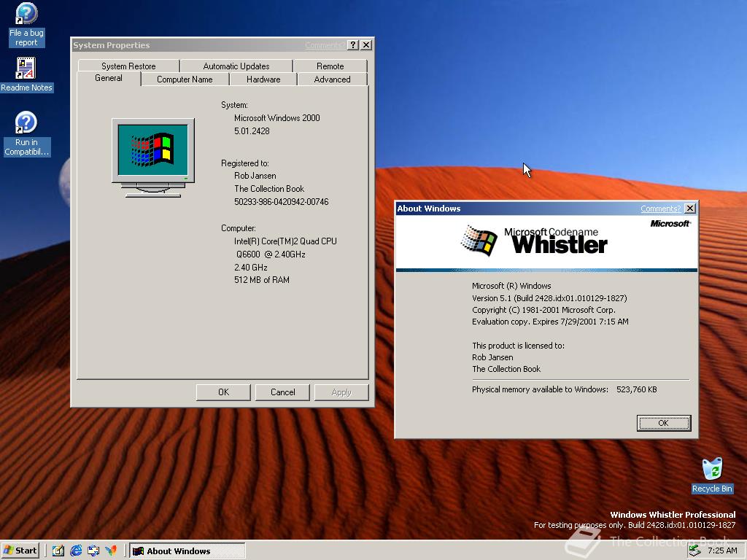Launch Outlook Express from quick launch
This screenshot has height=560, width=747.
93,551
